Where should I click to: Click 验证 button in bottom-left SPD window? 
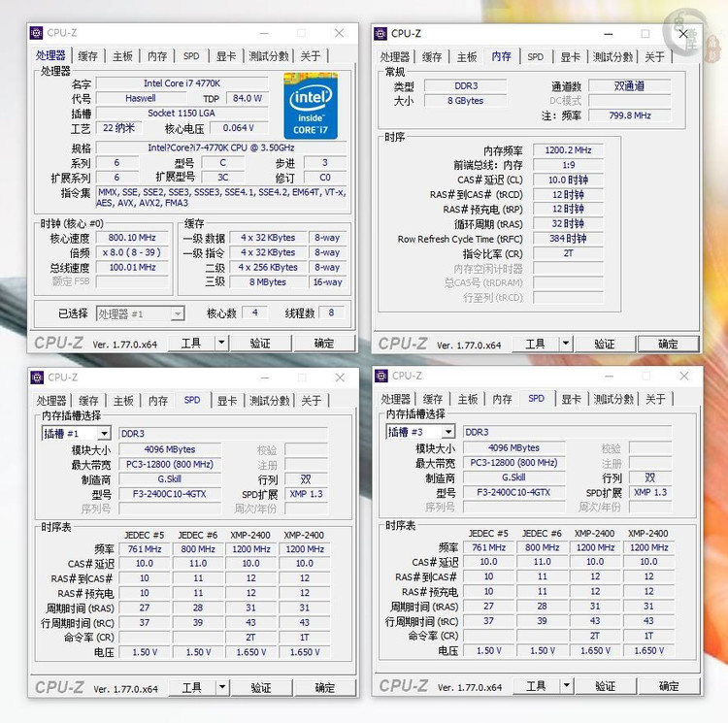pos(261,687)
